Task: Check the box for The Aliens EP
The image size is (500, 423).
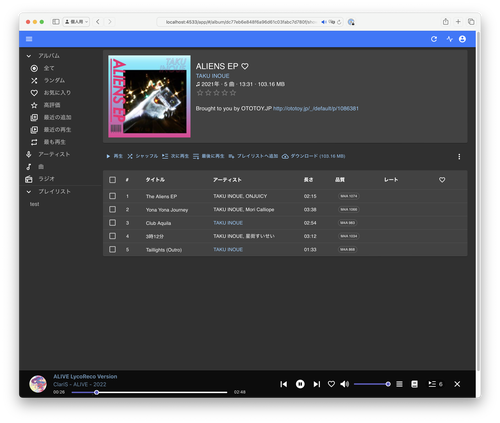Action: [x=112, y=196]
